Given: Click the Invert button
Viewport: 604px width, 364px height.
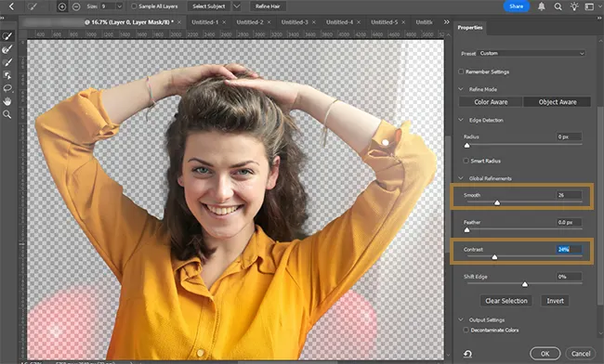Looking at the screenshot, I should click(x=555, y=301).
